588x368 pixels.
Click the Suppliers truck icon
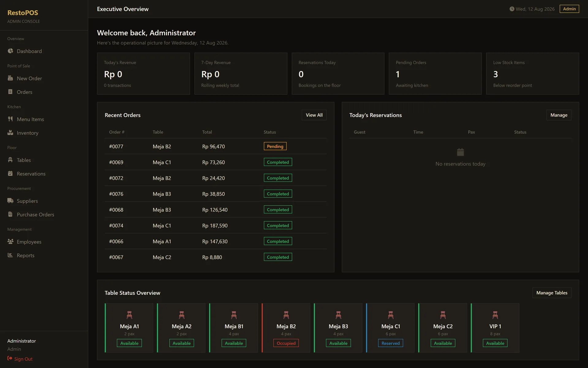[x=10, y=201]
